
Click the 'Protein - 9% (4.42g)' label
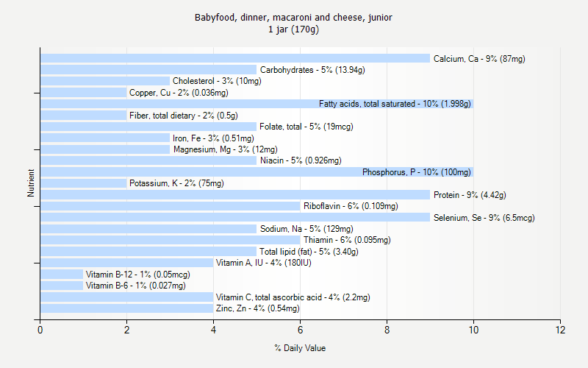click(x=470, y=195)
